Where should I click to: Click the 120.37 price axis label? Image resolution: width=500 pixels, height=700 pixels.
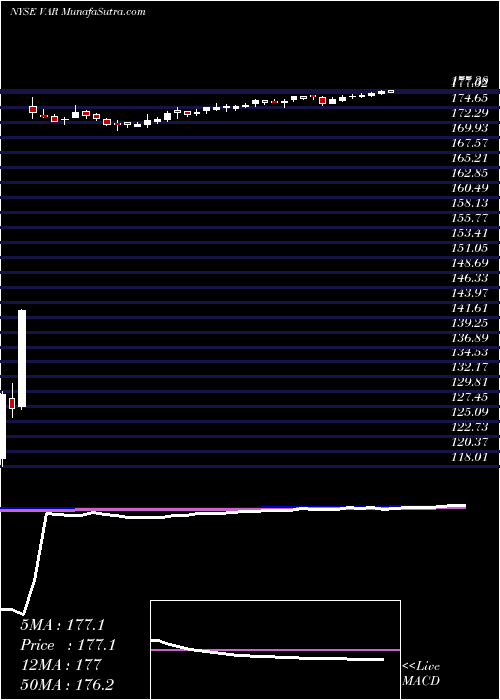469,442
